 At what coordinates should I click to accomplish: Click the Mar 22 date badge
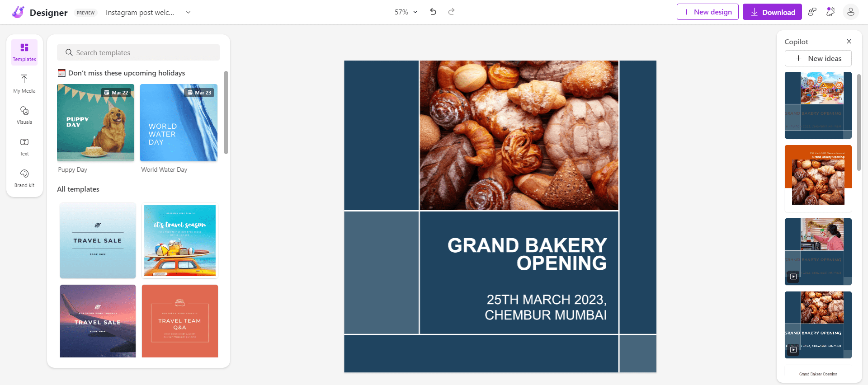[x=116, y=93]
